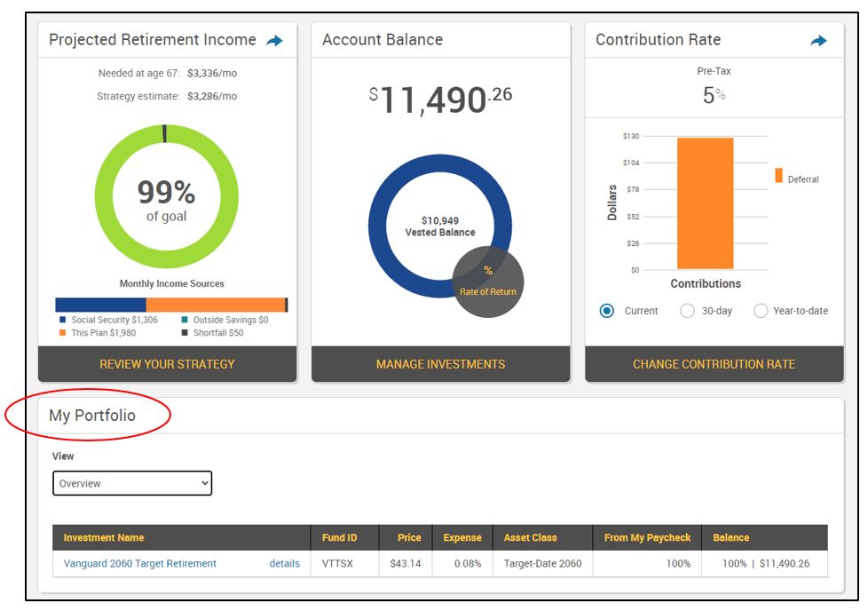Viewport: 868px width, 611px height.
Task: Select the 30-day radio option
Action: [x=687, y=311]
